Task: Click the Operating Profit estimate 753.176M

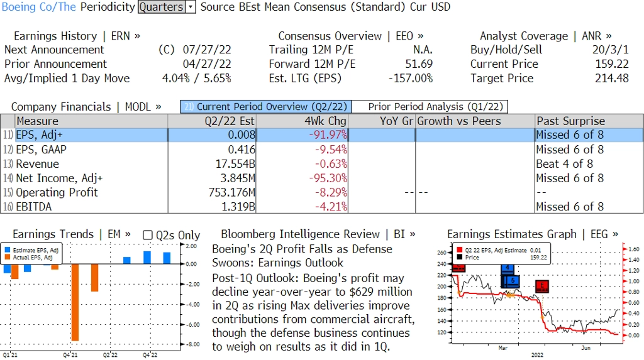Action: coord(232,192)
